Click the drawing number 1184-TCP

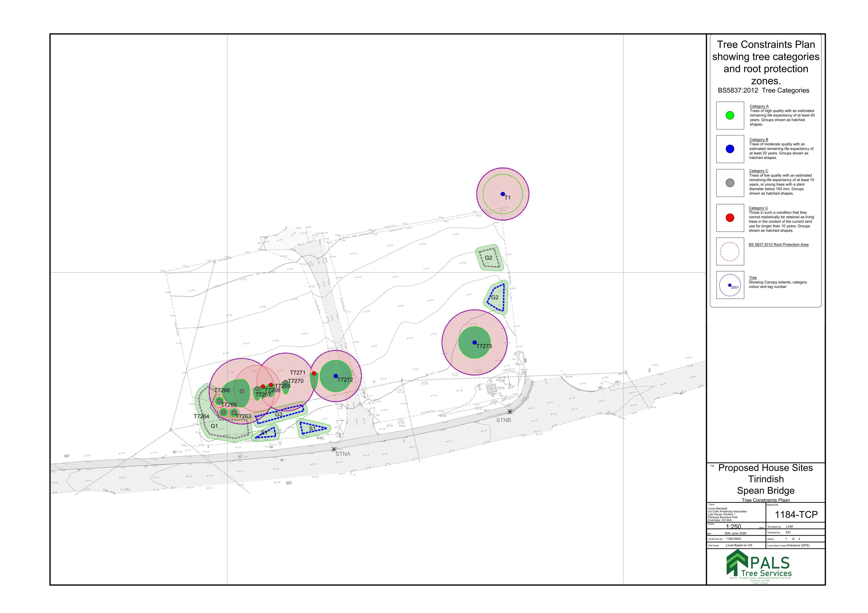pos(796,515)
